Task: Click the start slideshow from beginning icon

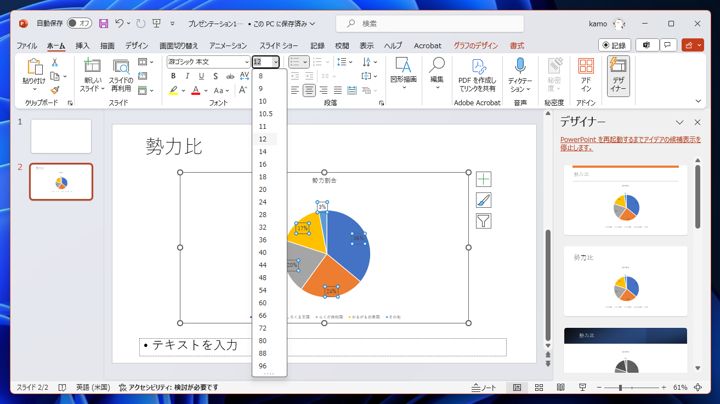Action: (157, 23)
